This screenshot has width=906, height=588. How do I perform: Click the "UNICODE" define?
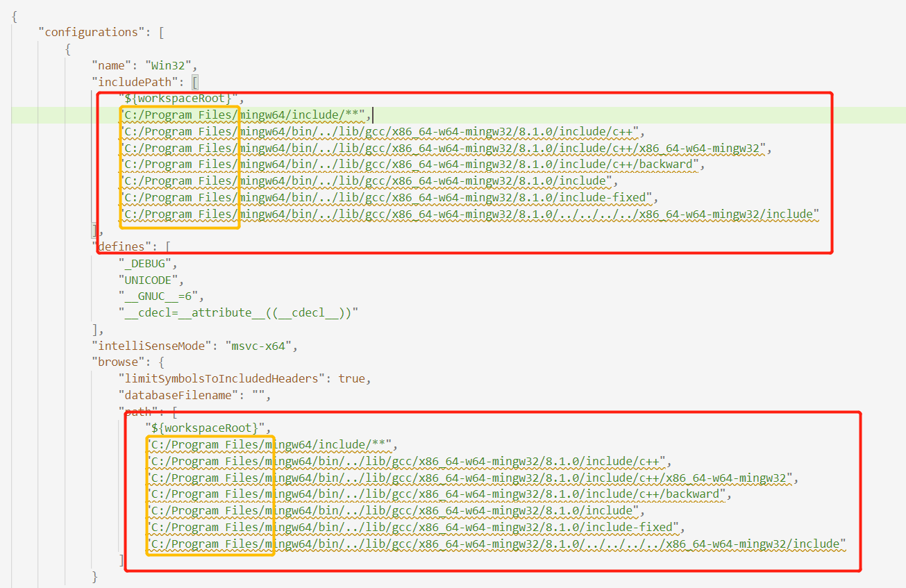point(147,280)
